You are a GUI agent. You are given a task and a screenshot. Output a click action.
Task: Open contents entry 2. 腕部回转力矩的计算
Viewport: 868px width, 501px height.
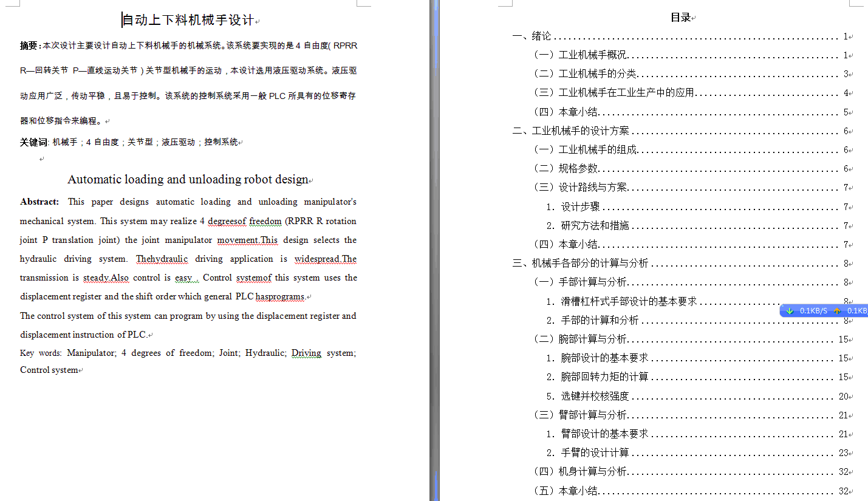[x=697, y=377]
